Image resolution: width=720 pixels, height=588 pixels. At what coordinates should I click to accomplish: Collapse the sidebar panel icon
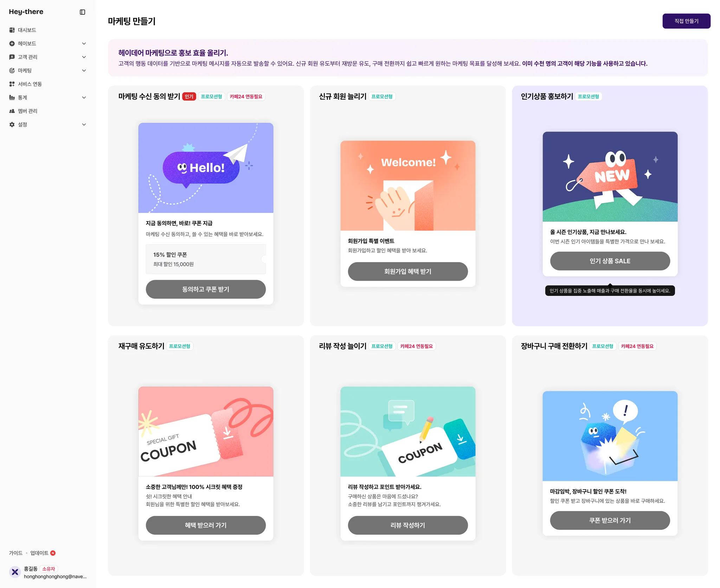click(83, 12)
